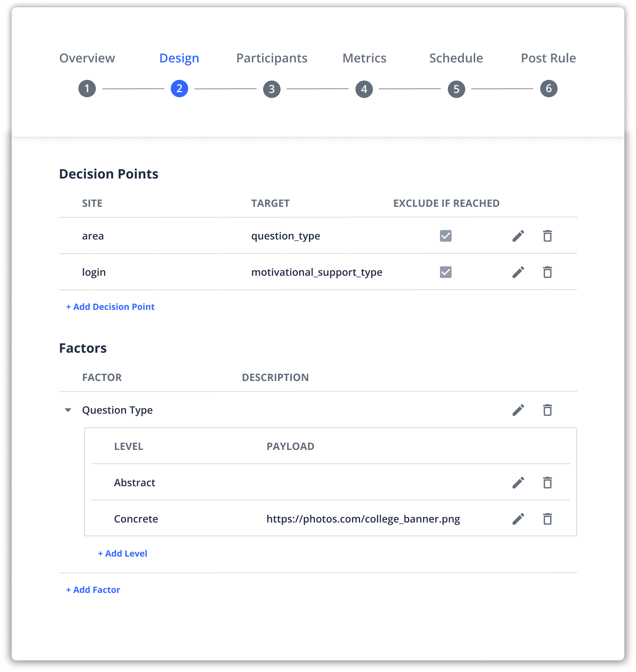Uncheck exclude if reached for area
The image size is (636, 672).
446,236
